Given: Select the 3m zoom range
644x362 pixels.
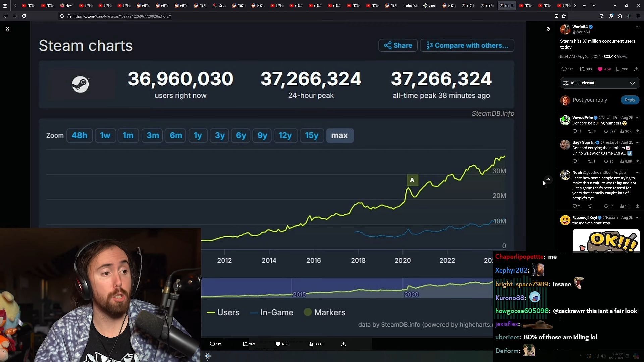Looking at the screenshot, I should coord(153,136).
